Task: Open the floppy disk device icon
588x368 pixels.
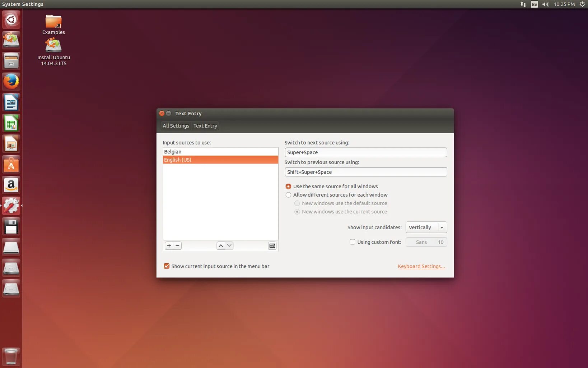Action: 11,227
